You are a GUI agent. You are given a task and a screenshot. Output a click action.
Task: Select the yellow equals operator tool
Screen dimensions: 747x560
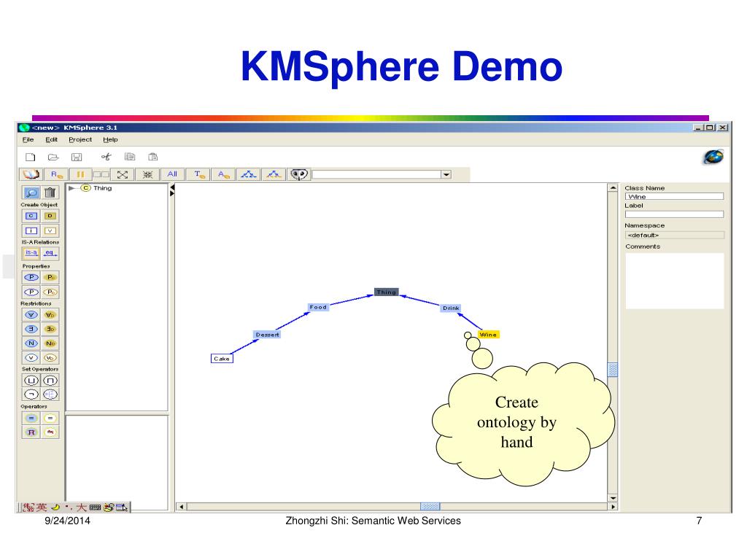coord(50,418)
